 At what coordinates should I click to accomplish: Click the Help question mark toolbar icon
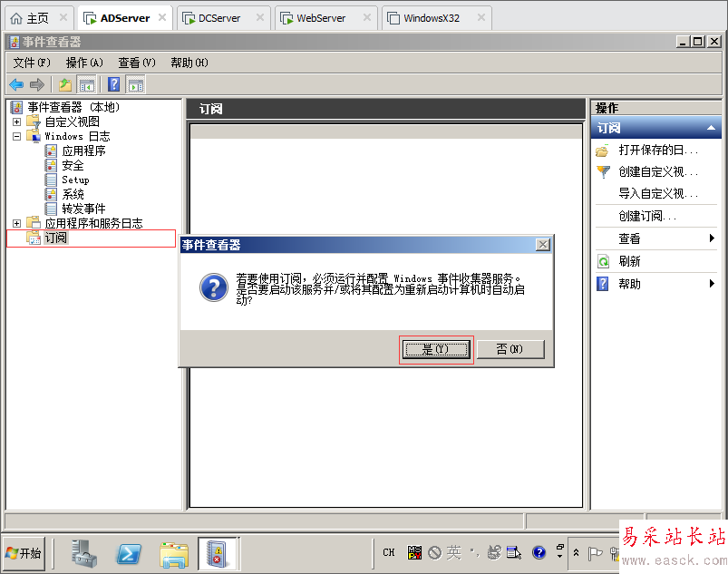tap(113, 85)
